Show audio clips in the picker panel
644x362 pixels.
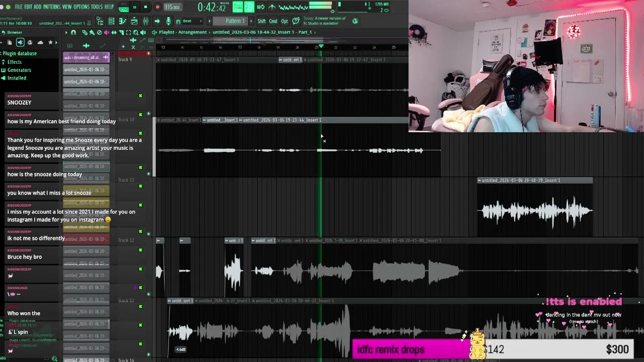(x=86, y=46)
